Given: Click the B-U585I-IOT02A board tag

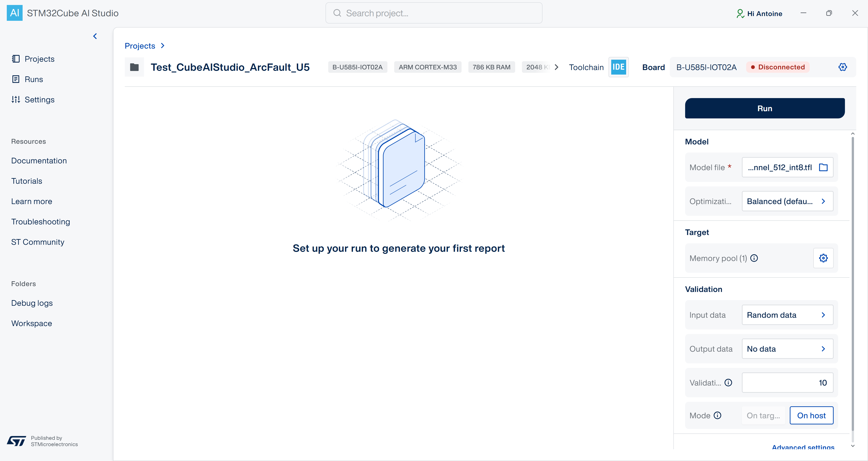Looking at the screenshot, I should tap(358, 67).
